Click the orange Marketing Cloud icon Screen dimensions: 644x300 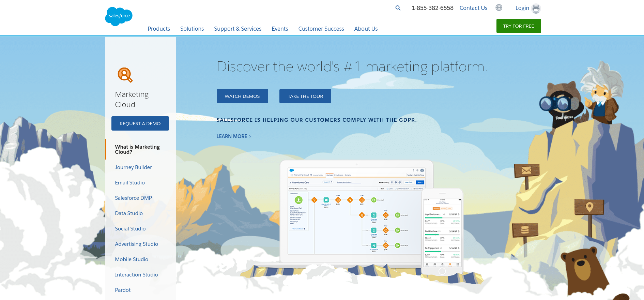(x=125, y=75)
